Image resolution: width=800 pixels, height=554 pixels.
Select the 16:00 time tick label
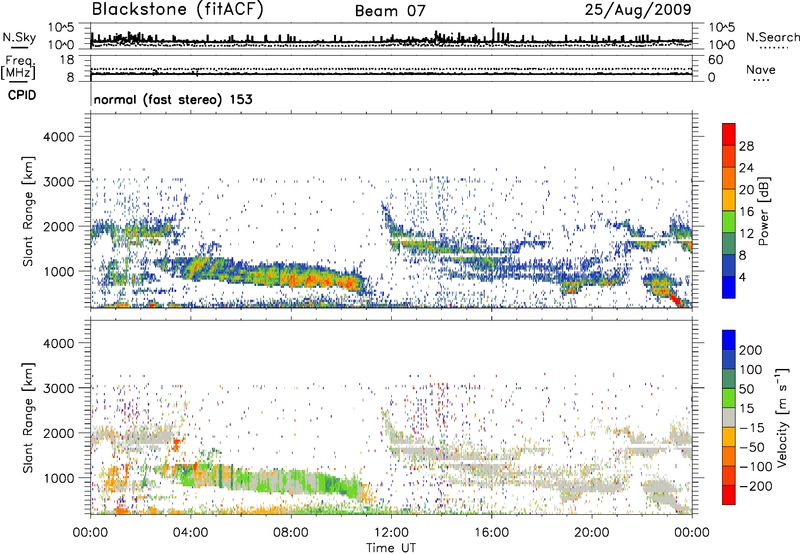pos(491,533)
